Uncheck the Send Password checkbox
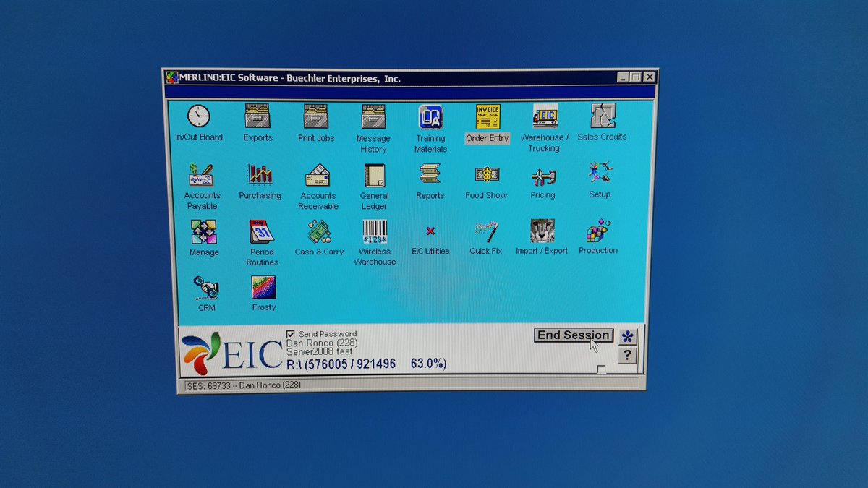This screenshot has height=488, width=868. (x=291, y=334)
